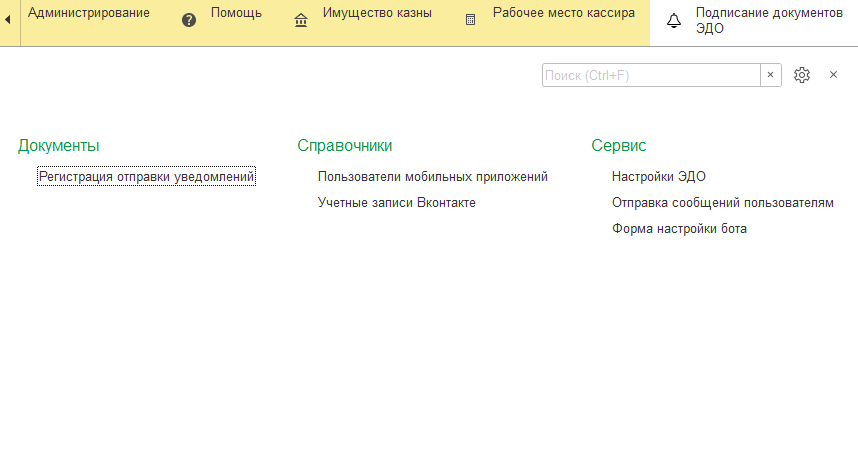Click the question mark Помощь icon

[189, 20]
